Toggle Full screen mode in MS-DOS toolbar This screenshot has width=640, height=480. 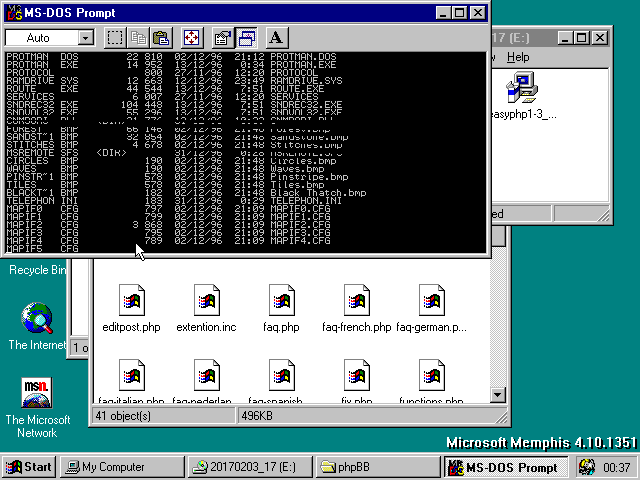tap(191, 38)
